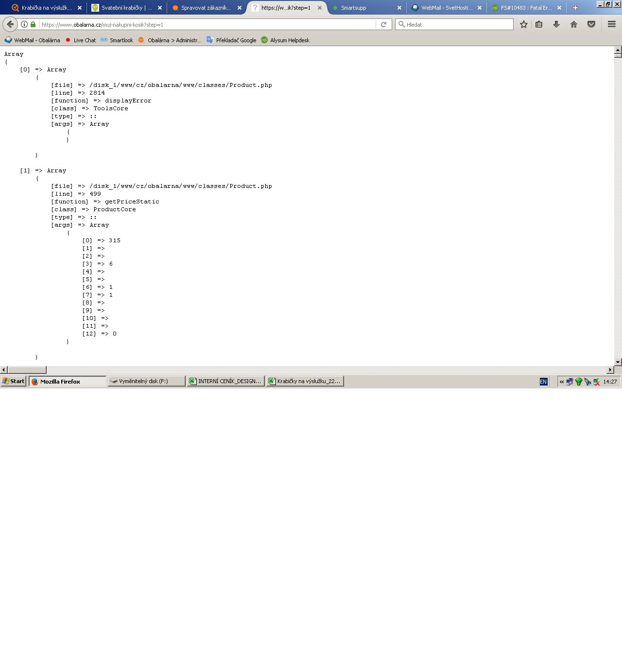Screen dimensions: 622x672
Task: Close the active step=1 tab
Action: 319,8
